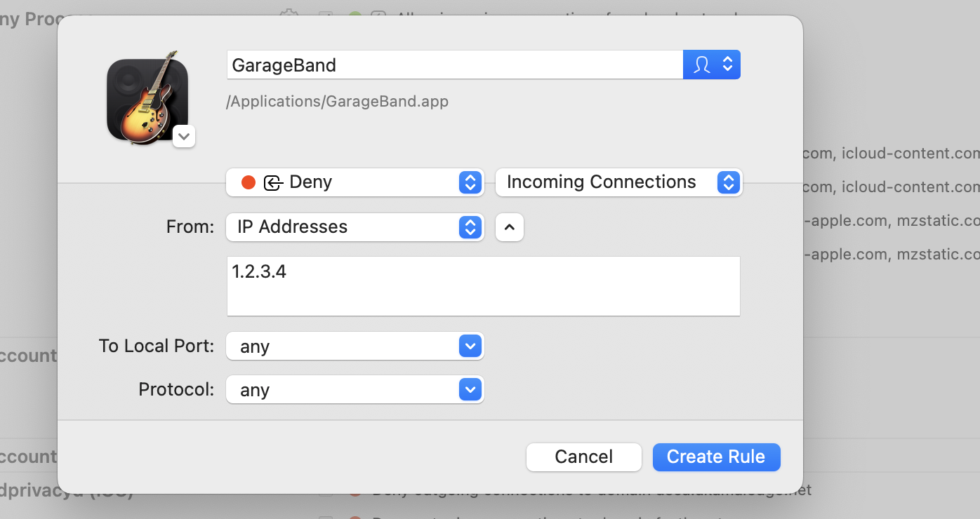This screenshot has height=519, width=980.
Task: Click the IP address field containing 1.2.3.4
Action: [484, 286]
